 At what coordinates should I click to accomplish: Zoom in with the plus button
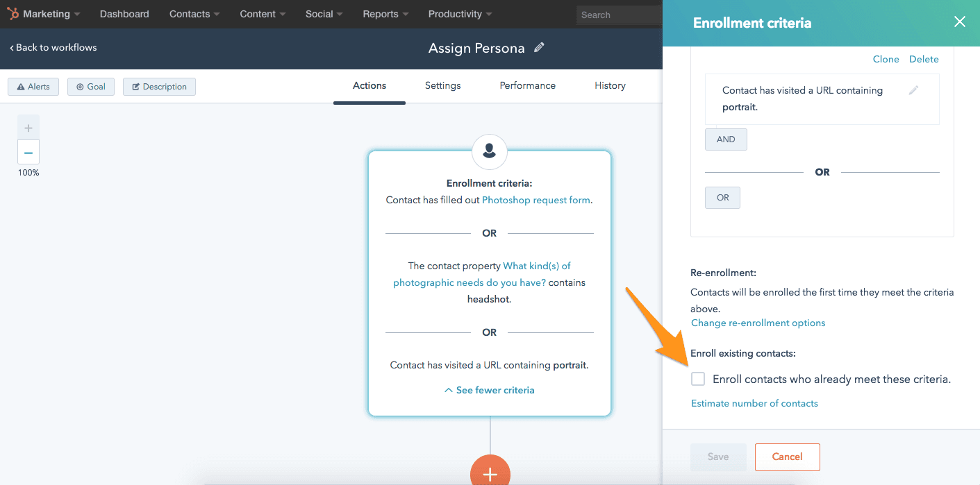[28, 128]
